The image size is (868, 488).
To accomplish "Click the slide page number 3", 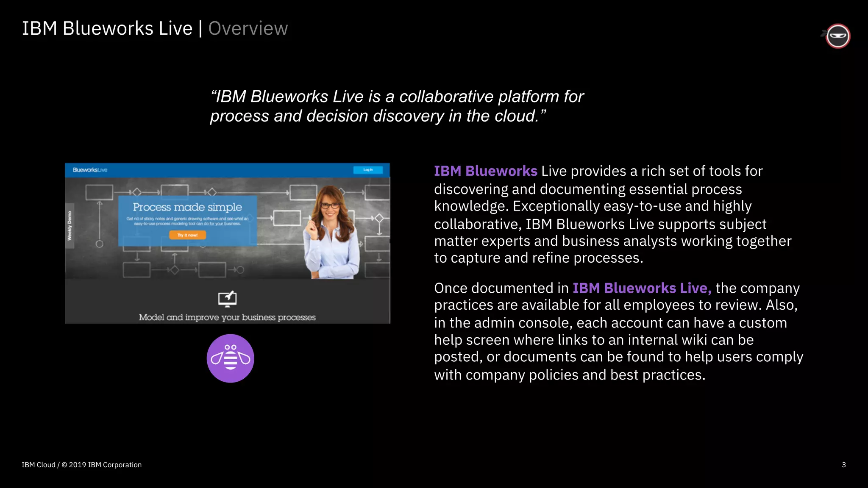I will (844, 465).
